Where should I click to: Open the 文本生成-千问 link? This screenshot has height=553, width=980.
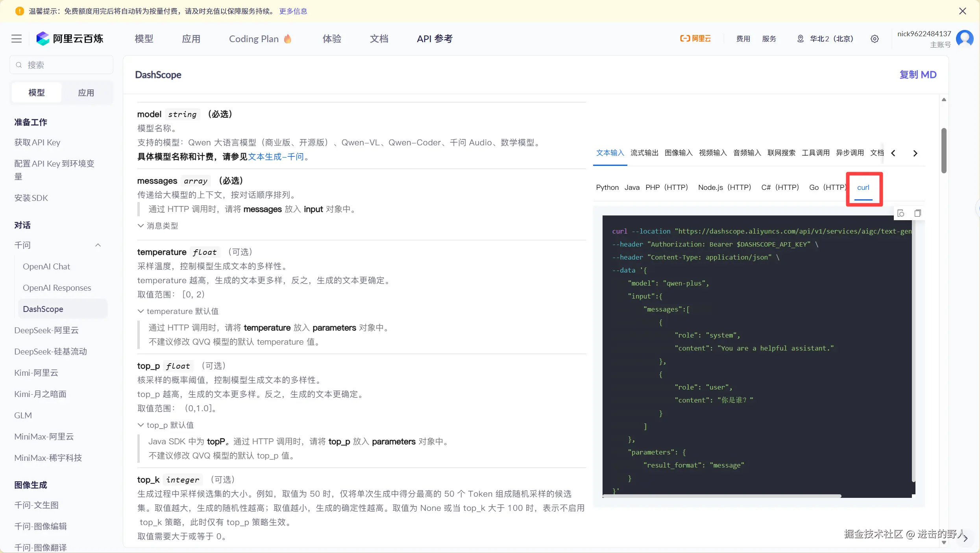276,157
